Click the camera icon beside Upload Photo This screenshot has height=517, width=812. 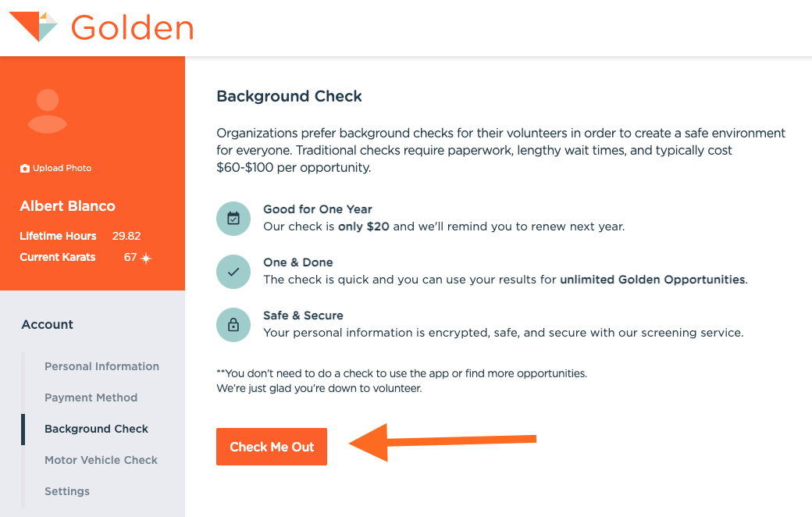coord(25,169)
